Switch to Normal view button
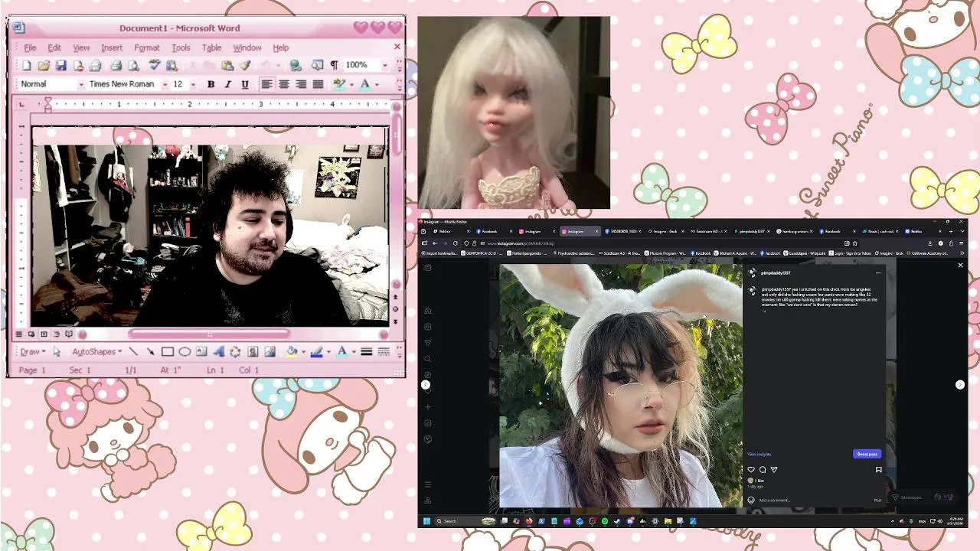The image size is (980, 551). [x=19, y=334]
